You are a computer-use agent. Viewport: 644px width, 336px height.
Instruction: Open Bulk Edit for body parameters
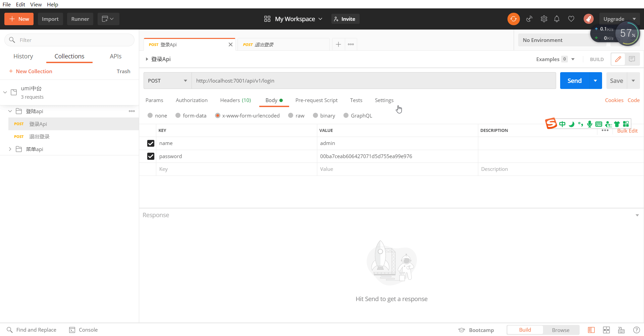[x=628, y=131]
